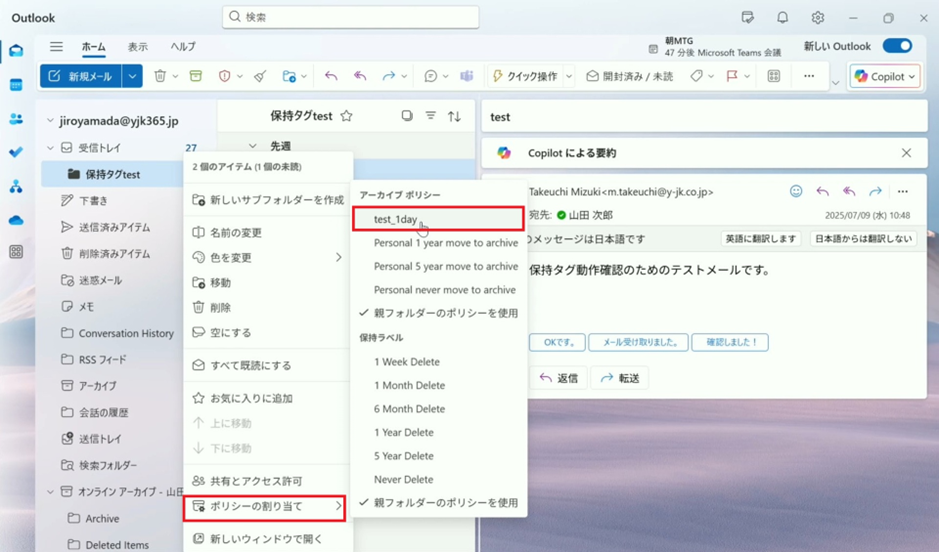
Task: Click the select mode icon in message list
Action: click(x=407, y=116)
